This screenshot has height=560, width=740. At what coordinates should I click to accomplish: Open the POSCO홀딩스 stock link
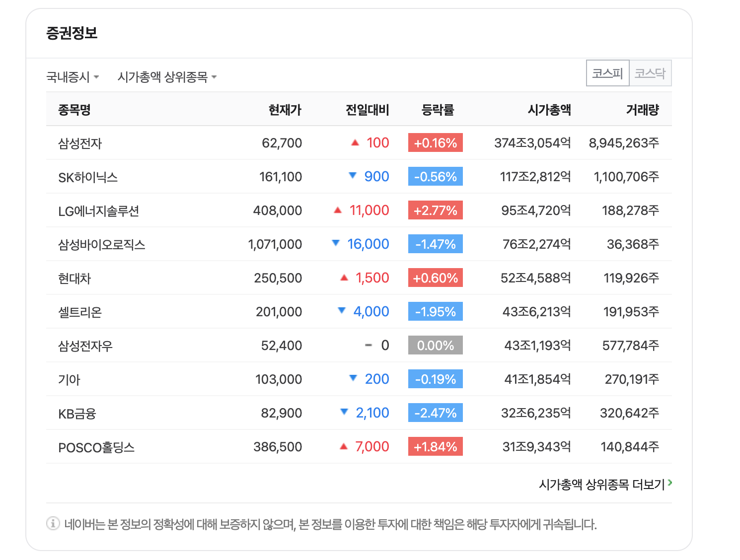point(96,447)
